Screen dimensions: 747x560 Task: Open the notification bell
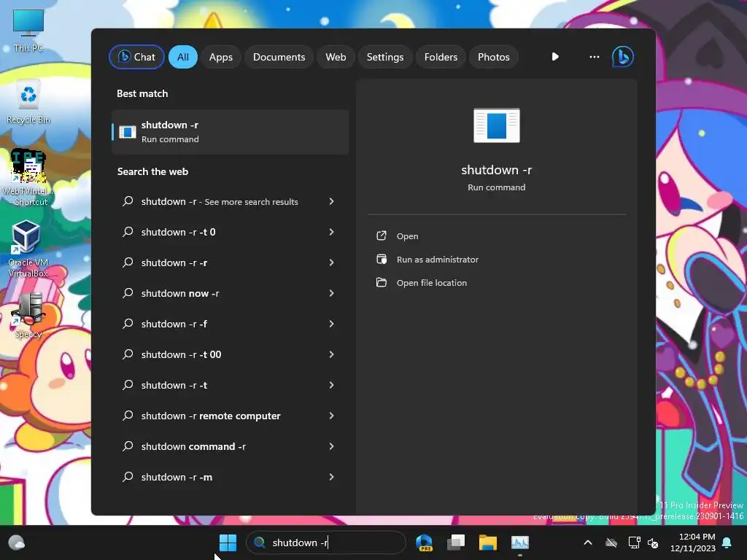727,542
